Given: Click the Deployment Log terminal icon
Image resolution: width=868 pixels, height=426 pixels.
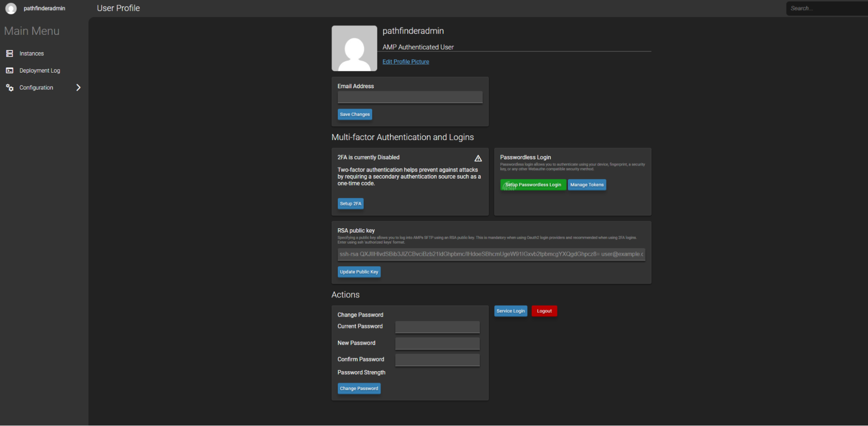Looking at the screenshot, I should [10, 70].
